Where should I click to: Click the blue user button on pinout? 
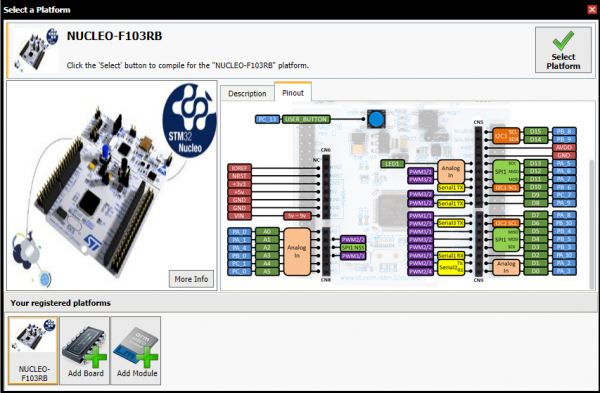[376, 119]
